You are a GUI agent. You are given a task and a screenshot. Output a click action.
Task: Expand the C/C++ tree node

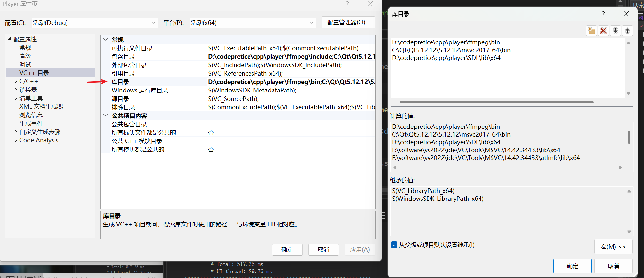click(15, 81)
